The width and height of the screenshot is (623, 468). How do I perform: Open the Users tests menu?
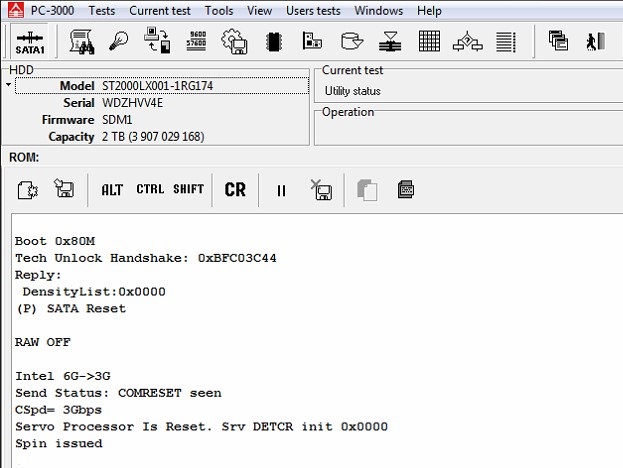pos(313,11)
